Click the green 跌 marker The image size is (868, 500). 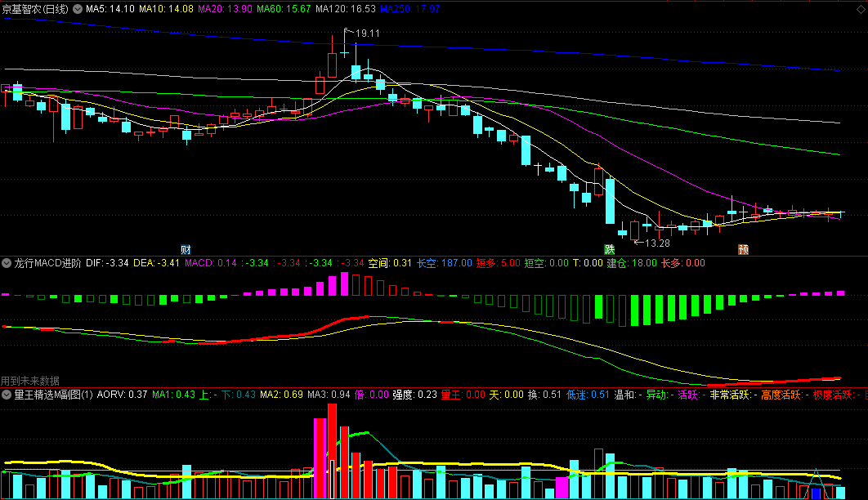[x=610, y=249]
